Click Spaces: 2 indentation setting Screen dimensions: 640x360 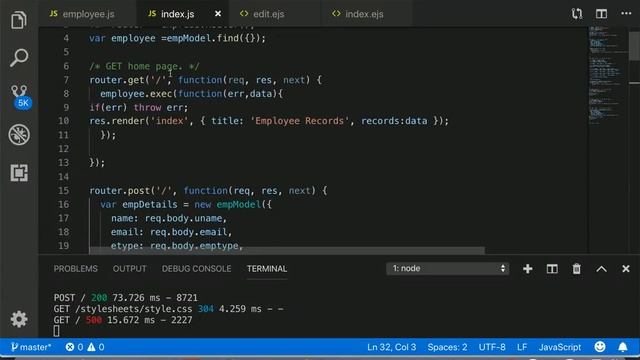click(x=447, y=347)
